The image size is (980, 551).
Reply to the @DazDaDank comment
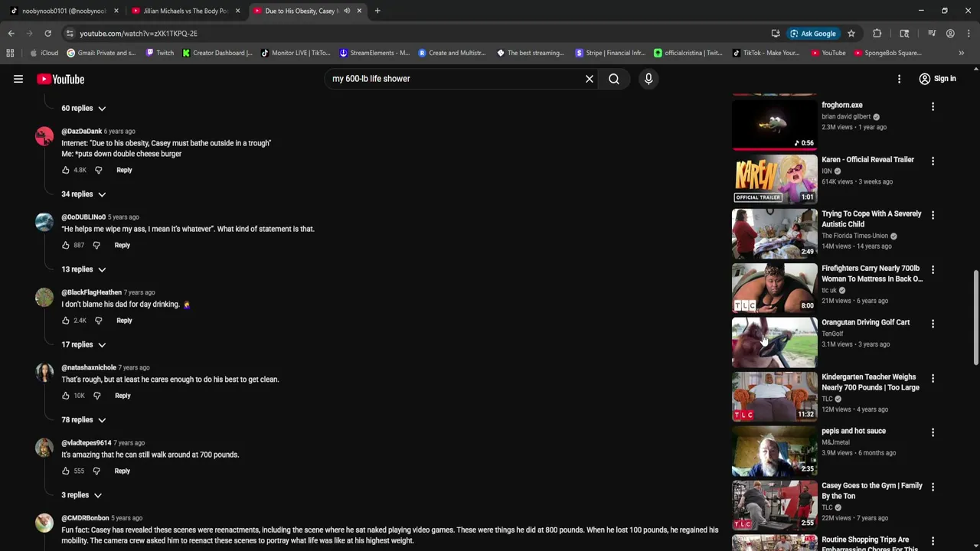(x=124, y=170)
